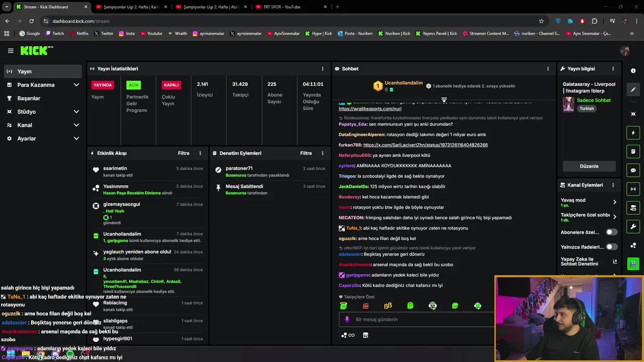
Task: Toggle the chat bubble panel icon
Action: (x=633, y=170)
